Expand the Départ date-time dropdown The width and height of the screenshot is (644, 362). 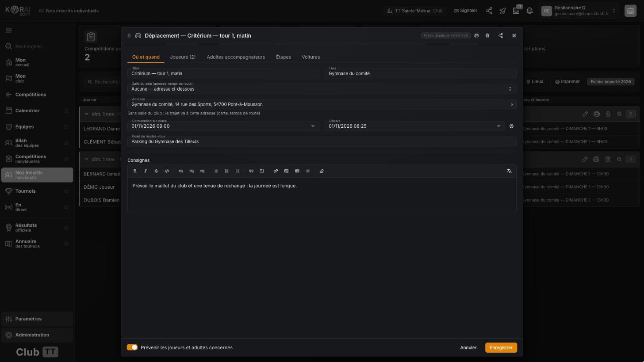click(498, 126)
